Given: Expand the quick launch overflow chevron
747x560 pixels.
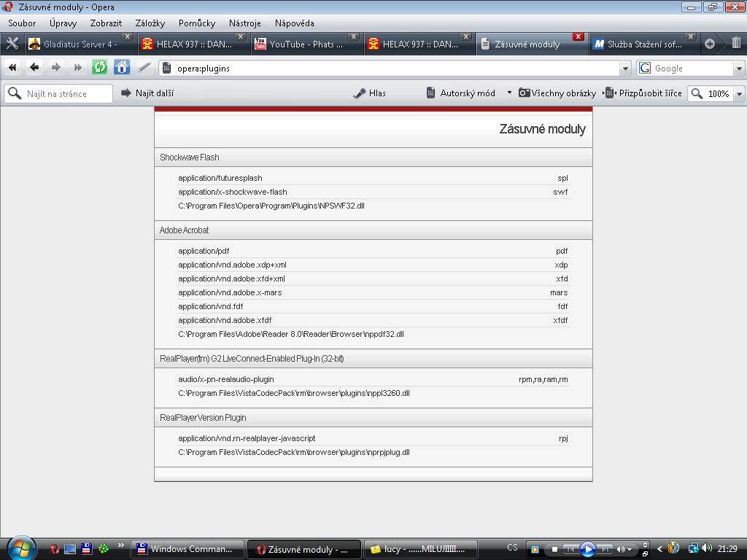Looking at the screenshot, I should (120, 545).
